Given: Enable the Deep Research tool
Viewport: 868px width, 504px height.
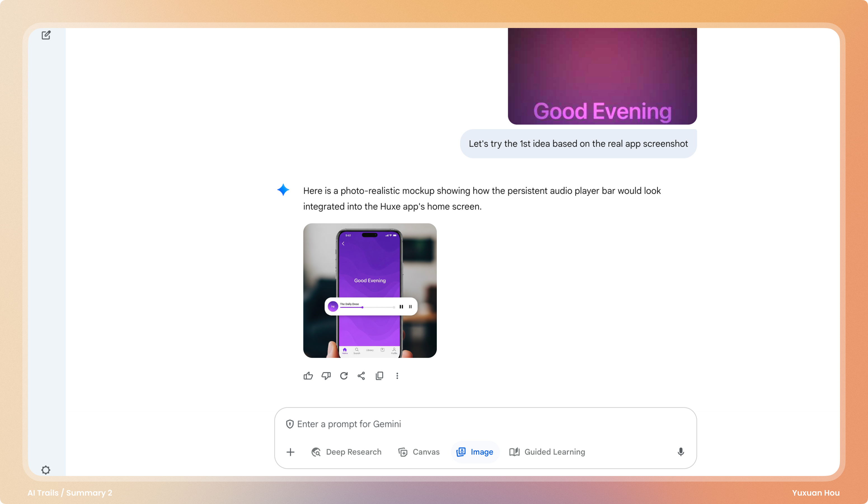Looking at the screenshot, I should [x=346, y=452].
